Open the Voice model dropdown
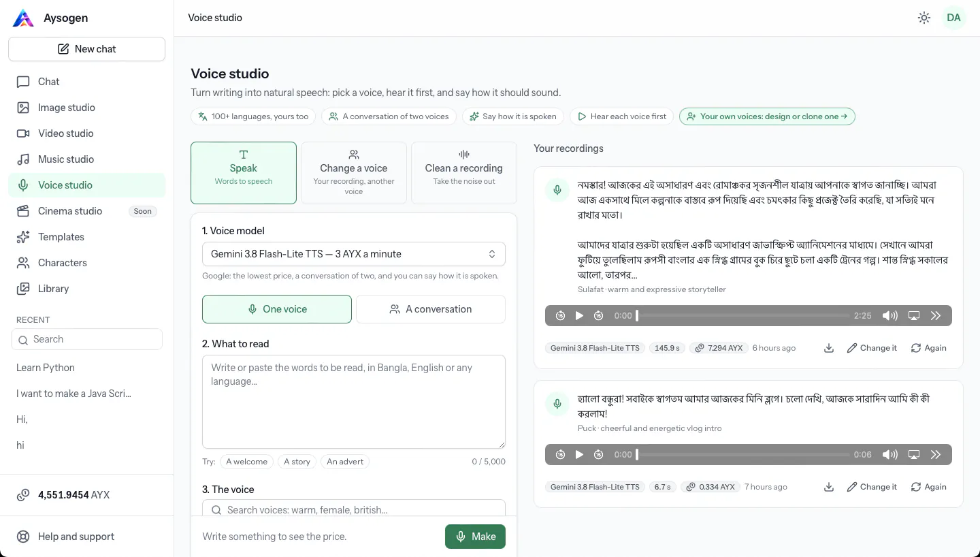The width and height of the screenshot is (980, 557). (x=354, y=254)
